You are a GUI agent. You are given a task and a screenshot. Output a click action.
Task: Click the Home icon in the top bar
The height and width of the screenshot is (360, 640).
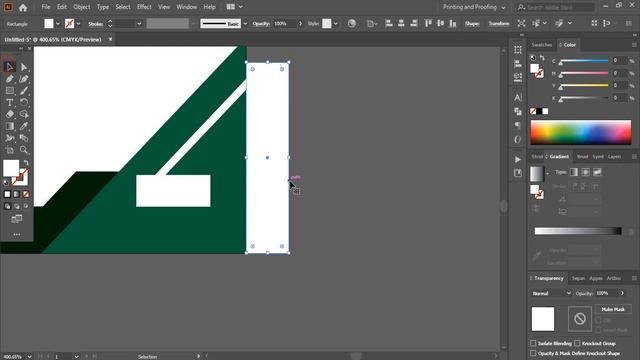pos(23,7)
